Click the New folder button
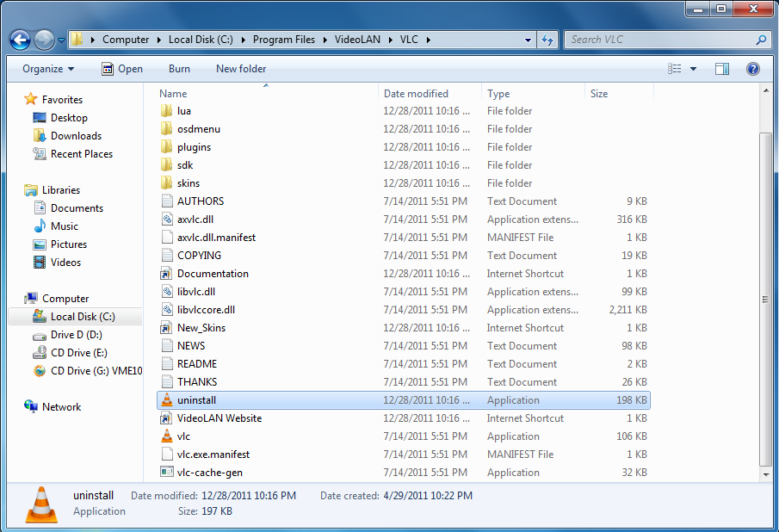779x532 pixels. click(x=241, y=69)
